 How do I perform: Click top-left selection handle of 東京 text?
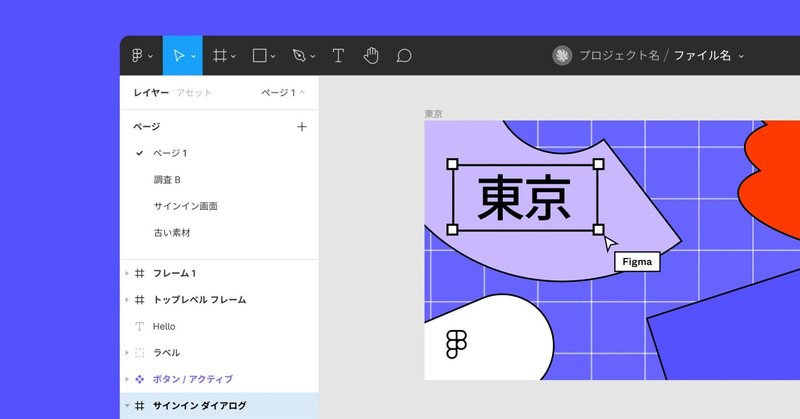tap(452, 164)
